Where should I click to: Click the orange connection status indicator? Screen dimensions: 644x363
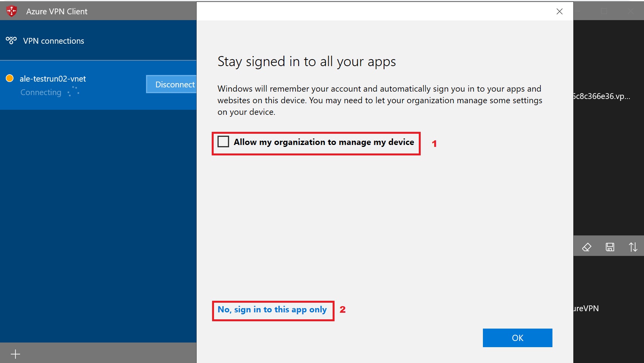(x=10, y=78)
